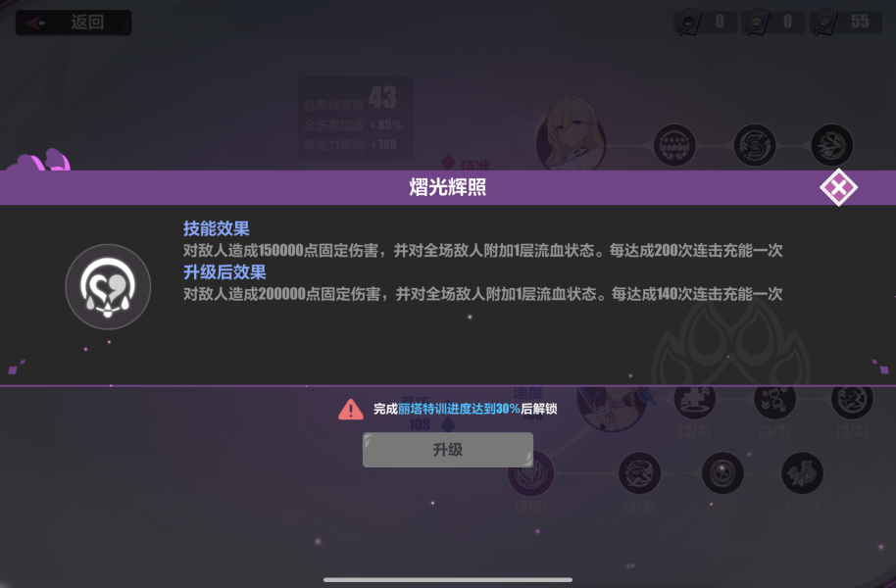Tap the 熠光辉照 bleeding-heart skill icon
The width and height of the screenshot is (896, 588).
pos(108,287)
